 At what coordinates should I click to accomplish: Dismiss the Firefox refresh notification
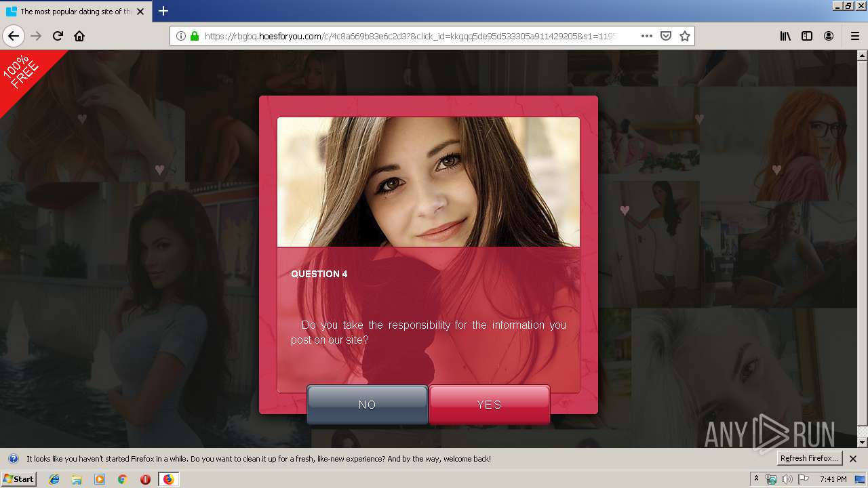click(x=853, y=459)
